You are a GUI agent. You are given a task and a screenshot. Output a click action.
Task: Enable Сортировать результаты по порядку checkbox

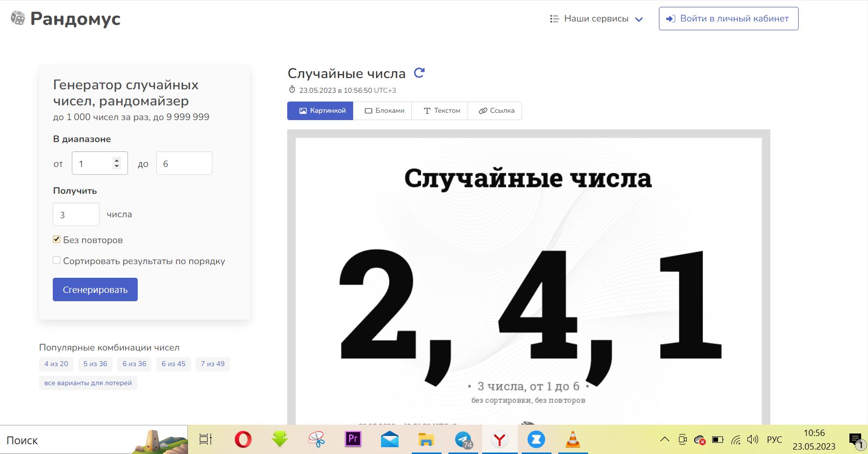pos(57,261)
